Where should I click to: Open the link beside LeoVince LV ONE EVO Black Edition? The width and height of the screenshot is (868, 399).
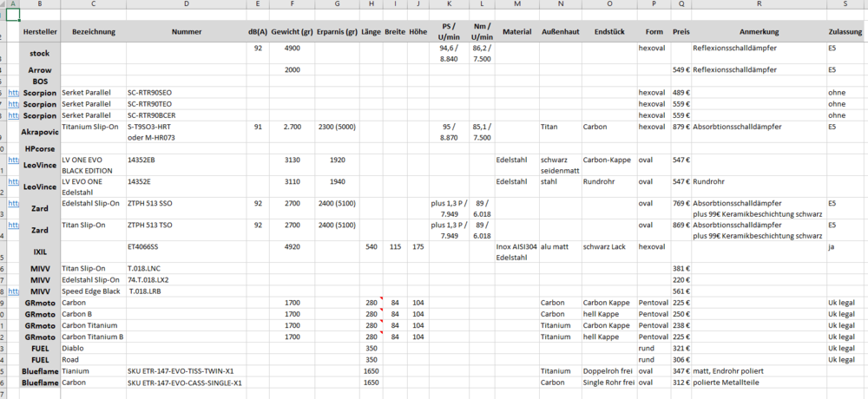(12, 160)
